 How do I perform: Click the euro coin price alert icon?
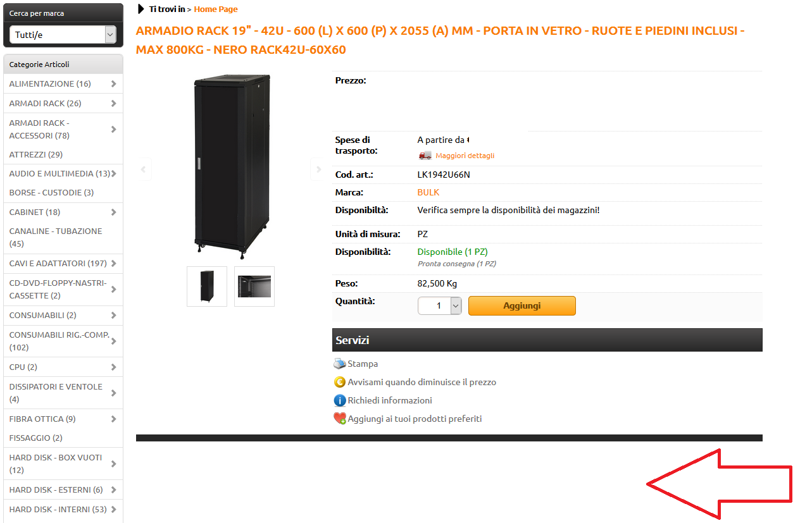coord(340,382)
